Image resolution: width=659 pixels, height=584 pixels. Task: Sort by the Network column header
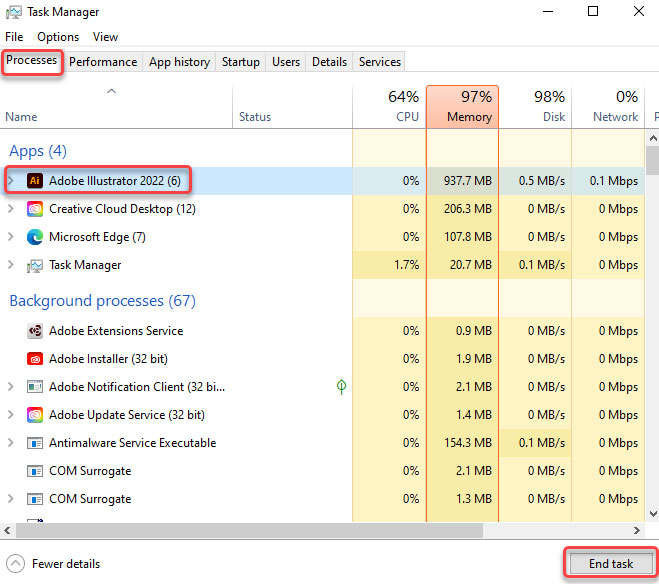tap(608, 108)
